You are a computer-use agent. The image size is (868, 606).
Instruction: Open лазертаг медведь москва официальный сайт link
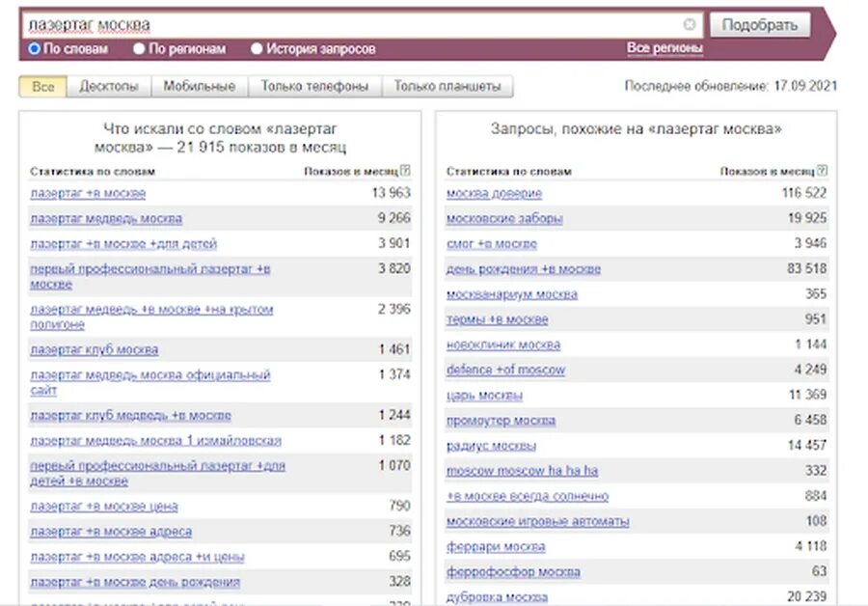tap(150, 382)
